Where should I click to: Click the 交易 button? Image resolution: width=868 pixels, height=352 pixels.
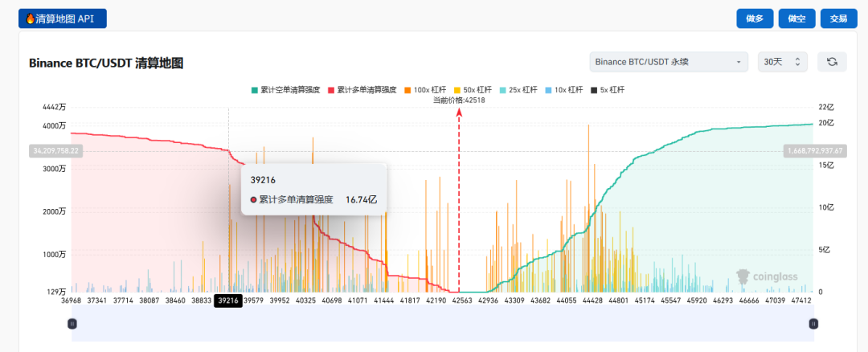point(838,18)
